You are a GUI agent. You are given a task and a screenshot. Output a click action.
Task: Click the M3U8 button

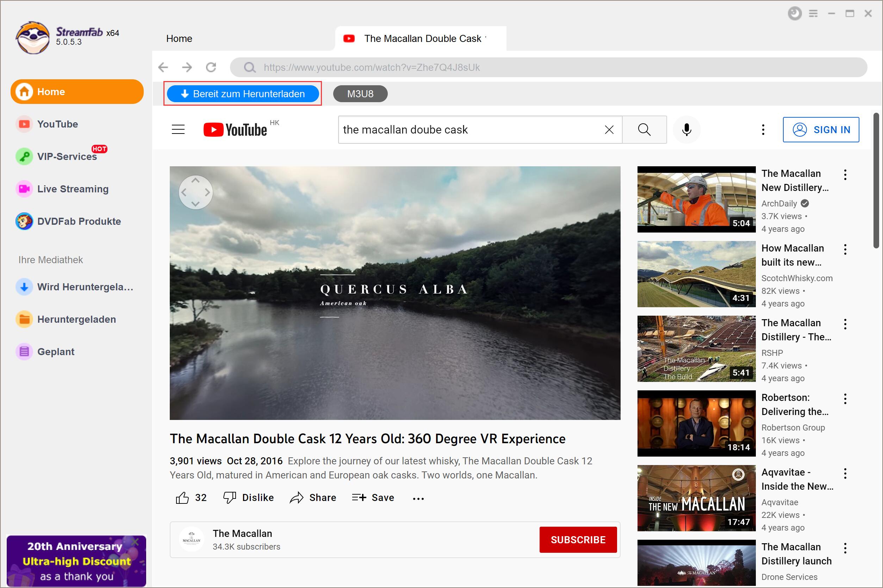coord(360,94)
